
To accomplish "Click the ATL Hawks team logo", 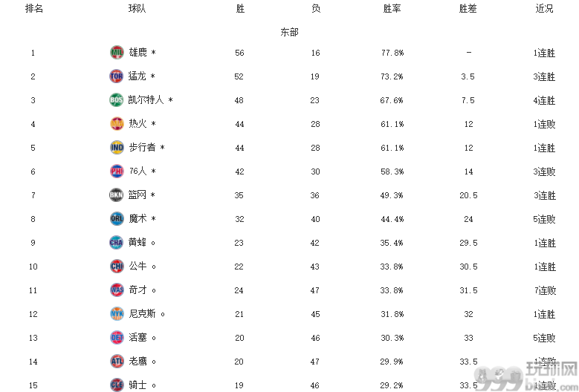I will 117,362.
